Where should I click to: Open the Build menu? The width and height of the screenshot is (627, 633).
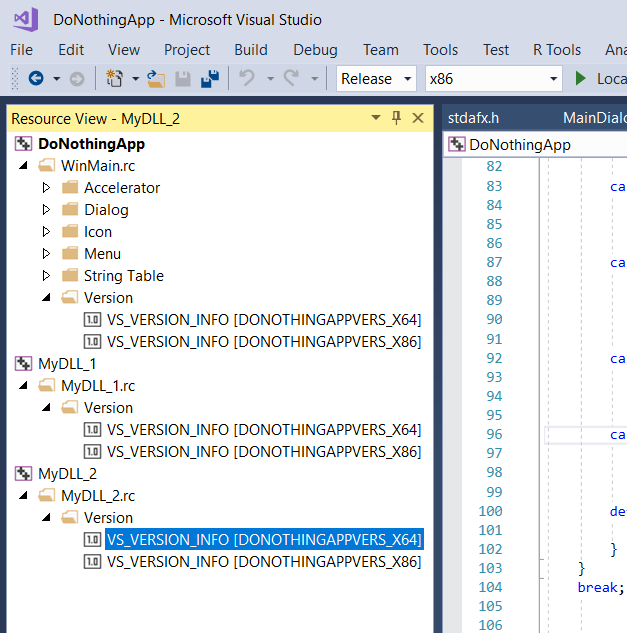(x=251, y=50)
